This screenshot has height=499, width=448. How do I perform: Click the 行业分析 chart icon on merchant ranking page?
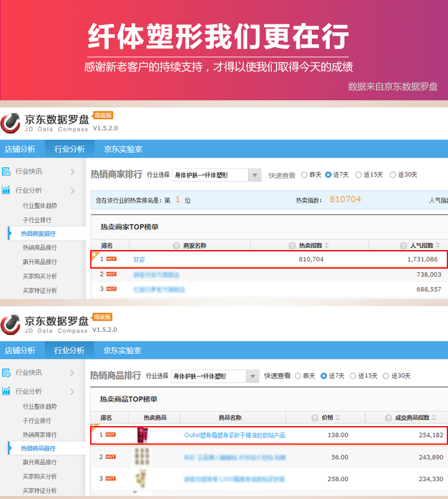(x=6, y=190)
